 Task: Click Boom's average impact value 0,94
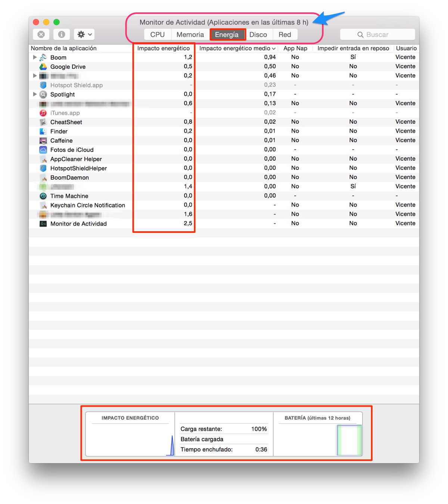[x=270, y=57]
